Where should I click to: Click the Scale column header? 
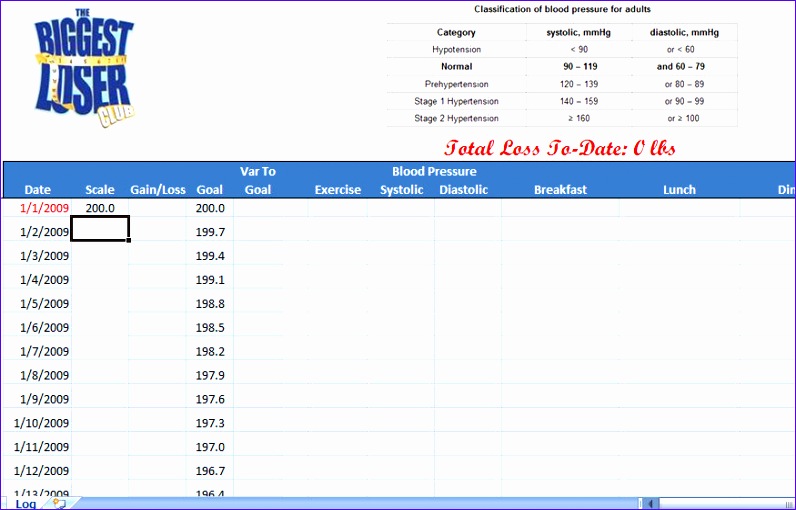[x=100, y=189]
